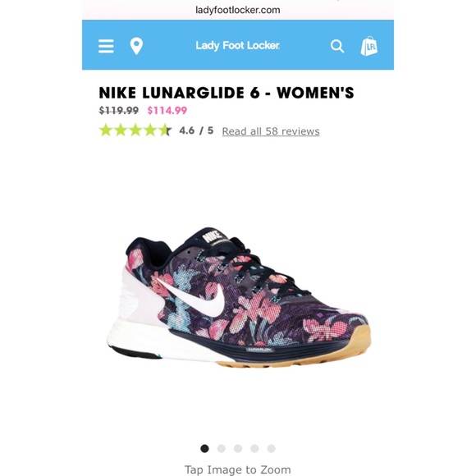
Task: Click the Nike Lunarglide 6 product title
Action: click(x=227, y=93)
